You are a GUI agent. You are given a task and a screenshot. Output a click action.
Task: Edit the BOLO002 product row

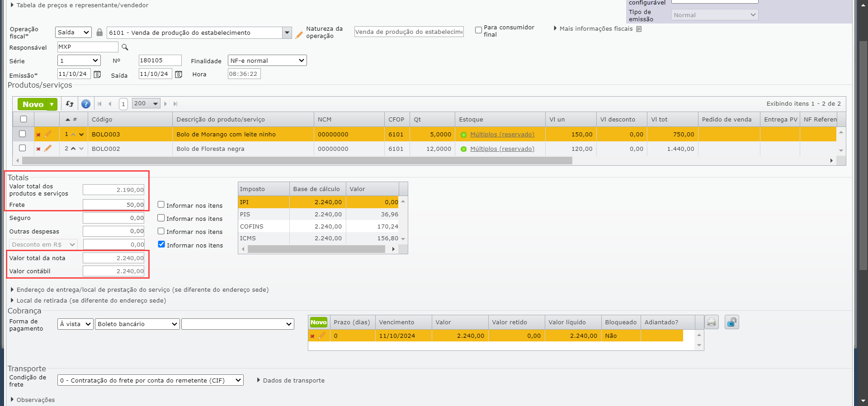[48, 149]
